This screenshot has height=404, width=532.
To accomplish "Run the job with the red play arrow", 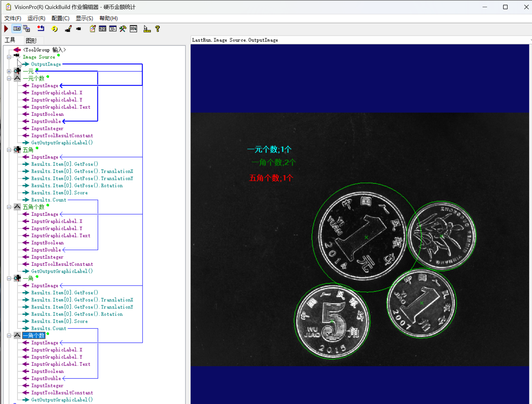I will 6,29.
